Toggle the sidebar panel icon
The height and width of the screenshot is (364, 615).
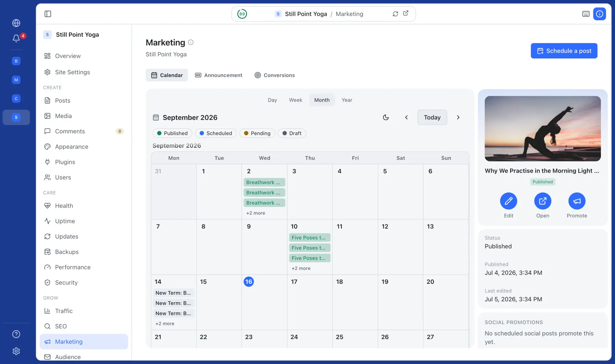48,14
